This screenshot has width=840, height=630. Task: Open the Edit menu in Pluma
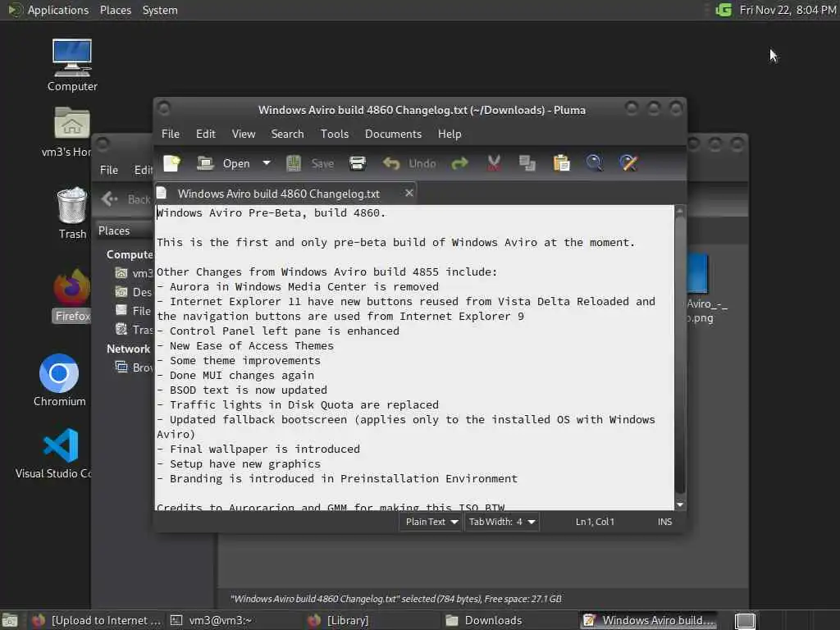click(206, 134)
